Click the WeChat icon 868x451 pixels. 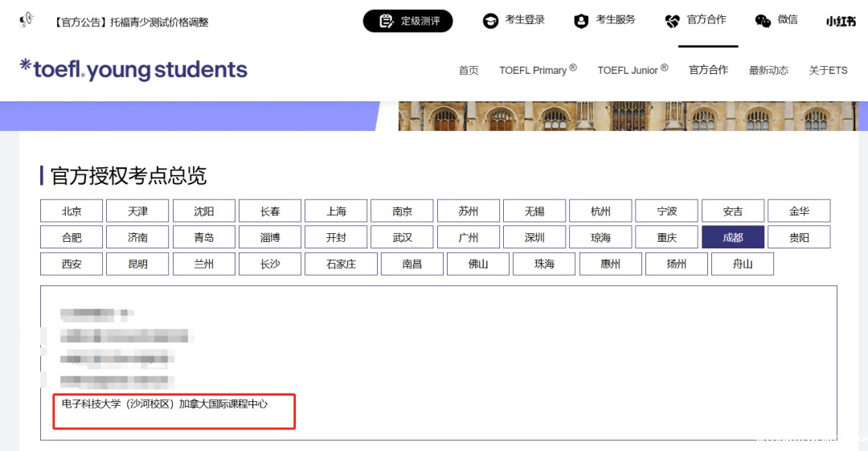(763, 21)
